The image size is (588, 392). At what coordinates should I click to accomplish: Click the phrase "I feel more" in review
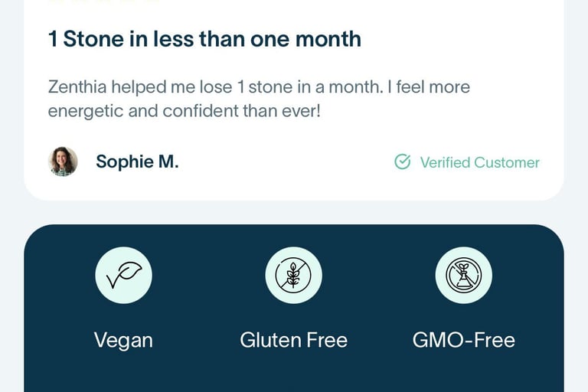point(429,87)
